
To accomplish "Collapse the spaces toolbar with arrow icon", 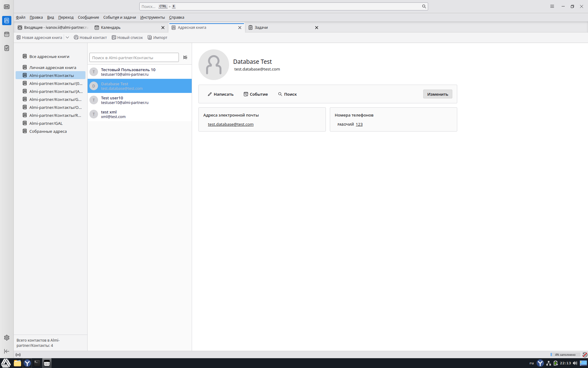I will tap(7, 351).
